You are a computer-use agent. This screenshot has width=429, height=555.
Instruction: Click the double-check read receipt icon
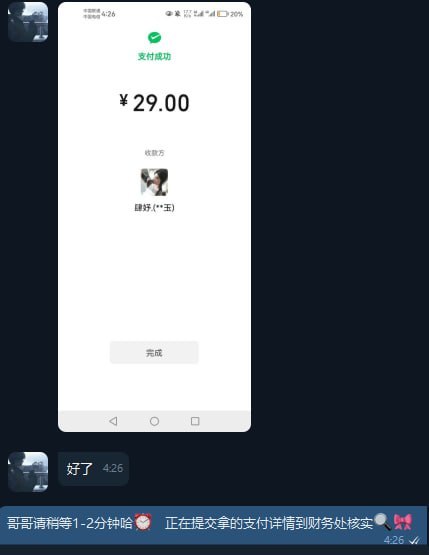pos(414,540)
